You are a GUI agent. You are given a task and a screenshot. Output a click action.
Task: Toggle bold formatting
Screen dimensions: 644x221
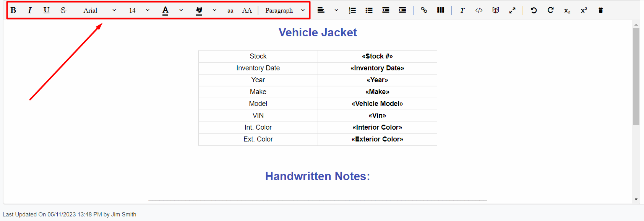13,10
